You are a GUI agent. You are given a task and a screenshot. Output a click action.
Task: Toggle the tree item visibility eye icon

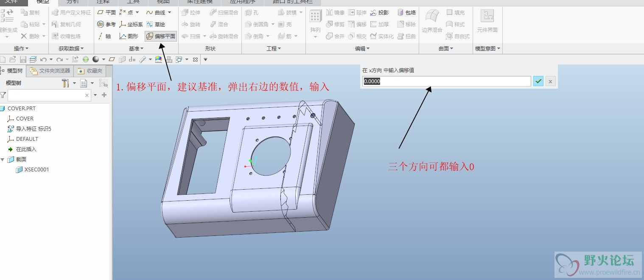pyautogui.click(x=103, y=83)
